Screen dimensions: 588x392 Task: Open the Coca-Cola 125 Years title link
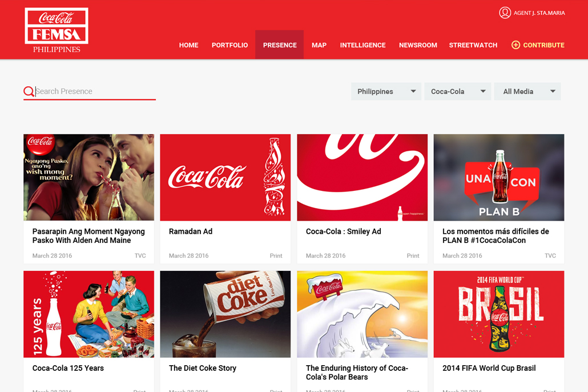tap(68, 369)
